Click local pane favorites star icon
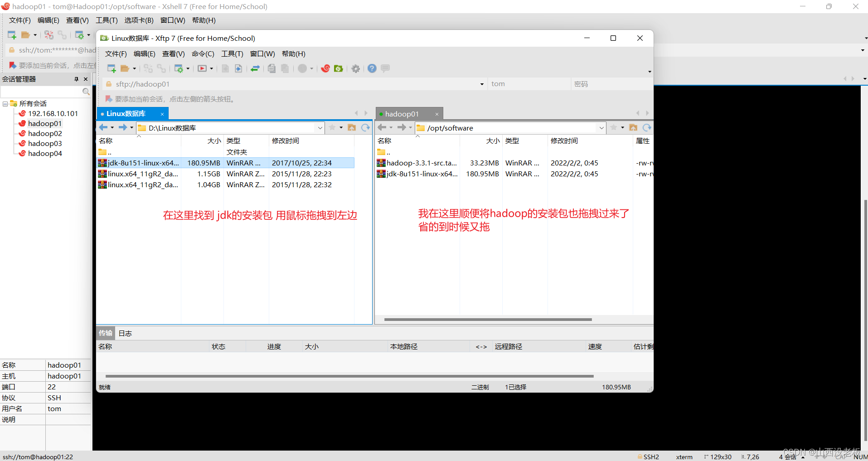 pos(332,128)
